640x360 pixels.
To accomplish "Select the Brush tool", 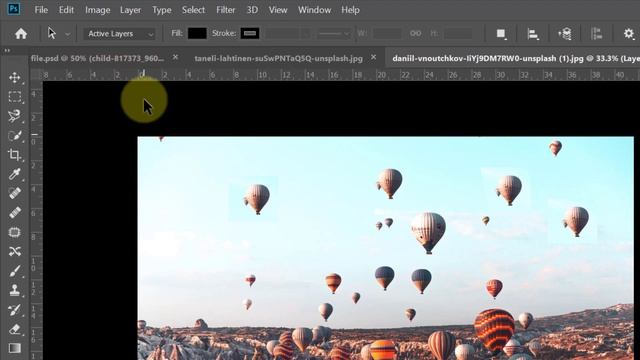I will pos(15,271).
